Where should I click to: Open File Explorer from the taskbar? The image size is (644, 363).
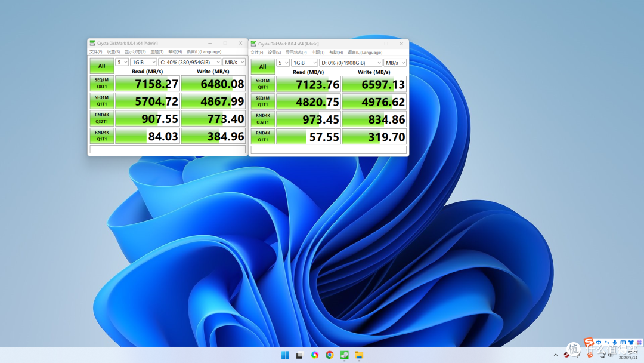(359, 355)
